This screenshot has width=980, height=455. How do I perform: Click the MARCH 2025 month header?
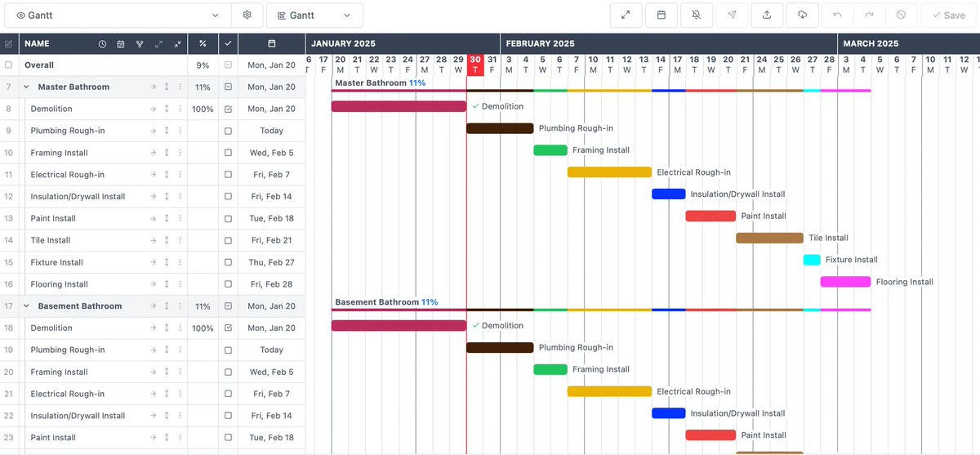[x=871, y=43]
